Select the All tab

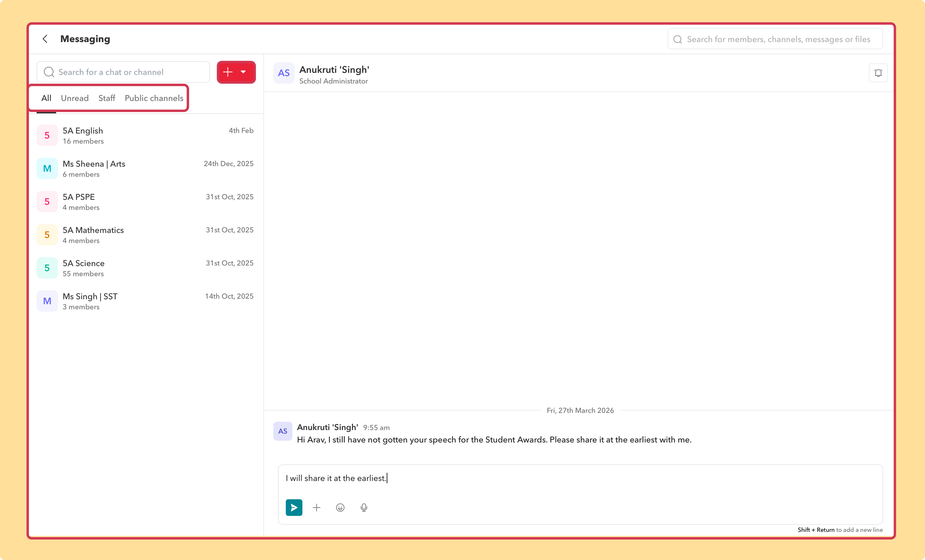[x=46, y=98]
